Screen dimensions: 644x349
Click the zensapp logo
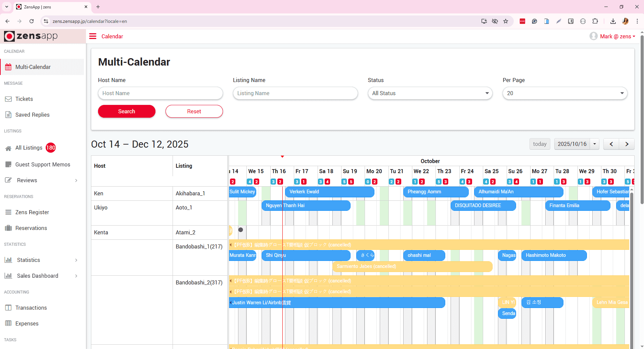coord(31,36)
